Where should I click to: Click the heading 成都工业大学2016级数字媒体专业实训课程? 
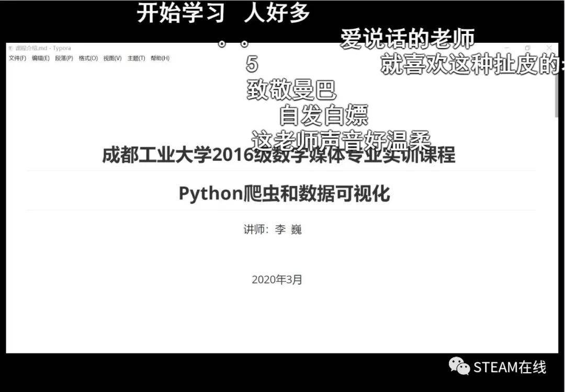278,155
